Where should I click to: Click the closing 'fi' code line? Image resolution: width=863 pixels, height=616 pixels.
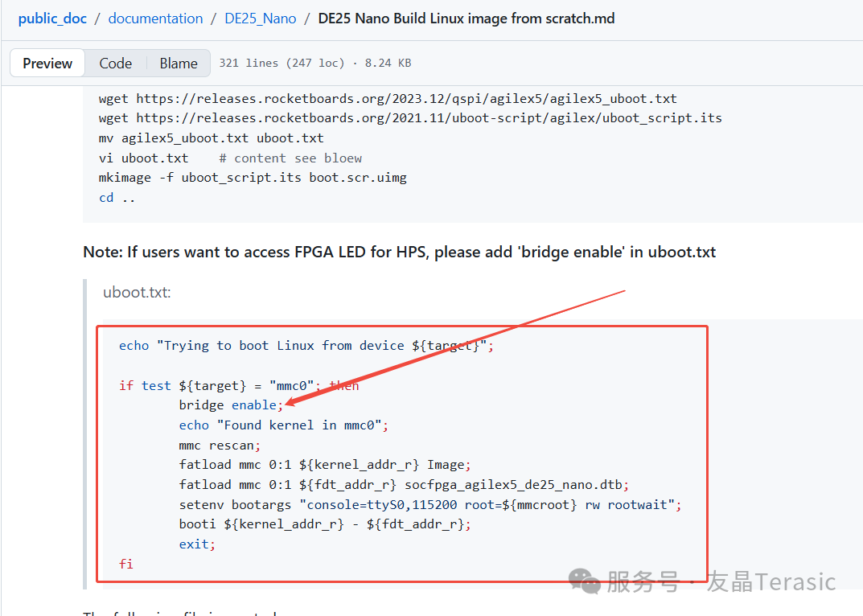[x=126, y=565]
